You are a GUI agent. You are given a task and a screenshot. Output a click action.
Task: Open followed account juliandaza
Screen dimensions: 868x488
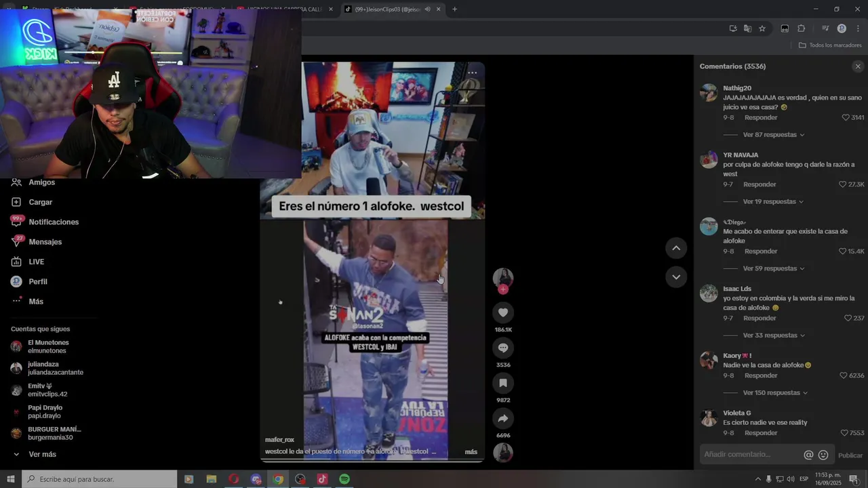click(47, 368)
